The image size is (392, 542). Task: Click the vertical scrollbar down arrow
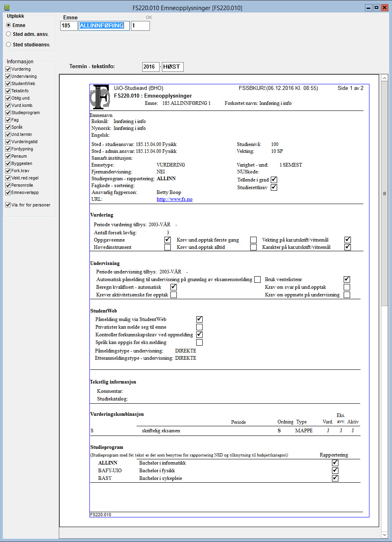pos(384,535)
